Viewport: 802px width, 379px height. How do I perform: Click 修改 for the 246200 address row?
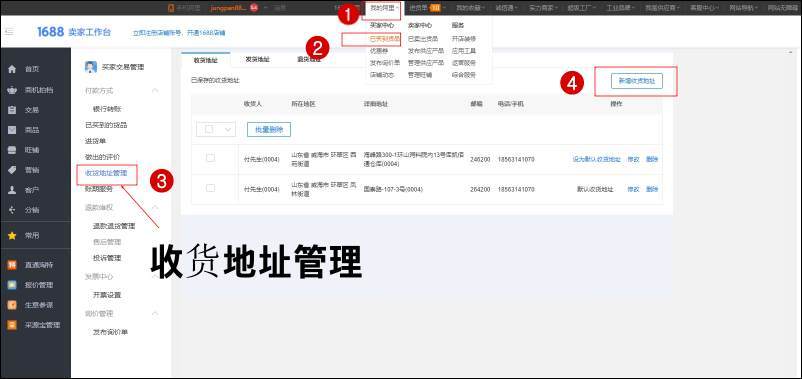point(634,160)
